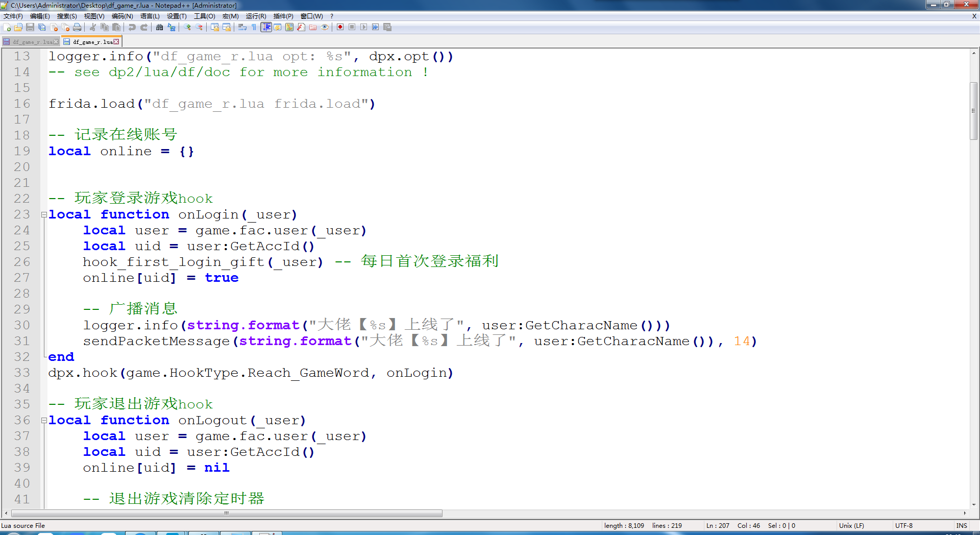Open Find with the binoculars icon

(160, 27)
